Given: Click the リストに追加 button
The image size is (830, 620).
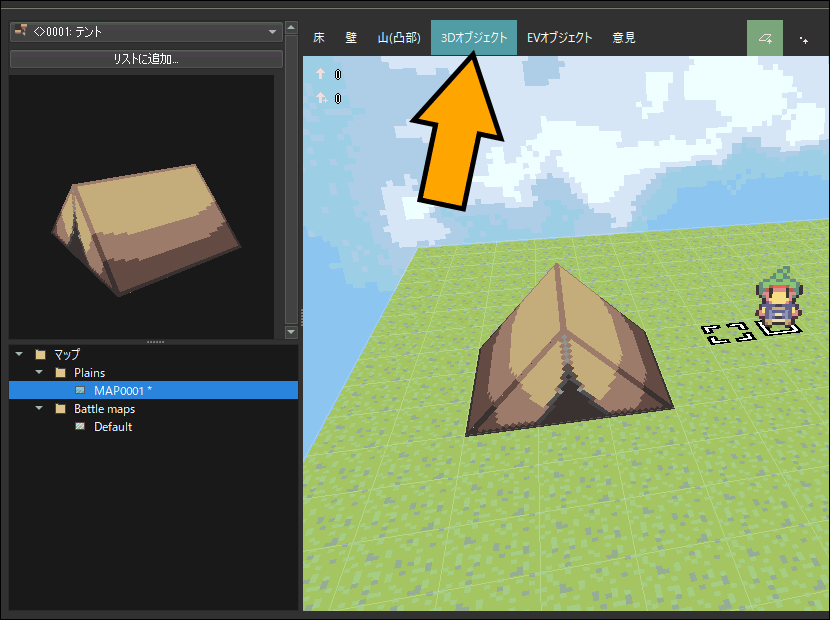Looking at the screenshot, I should pyautogui.click(x=146, y=59).
